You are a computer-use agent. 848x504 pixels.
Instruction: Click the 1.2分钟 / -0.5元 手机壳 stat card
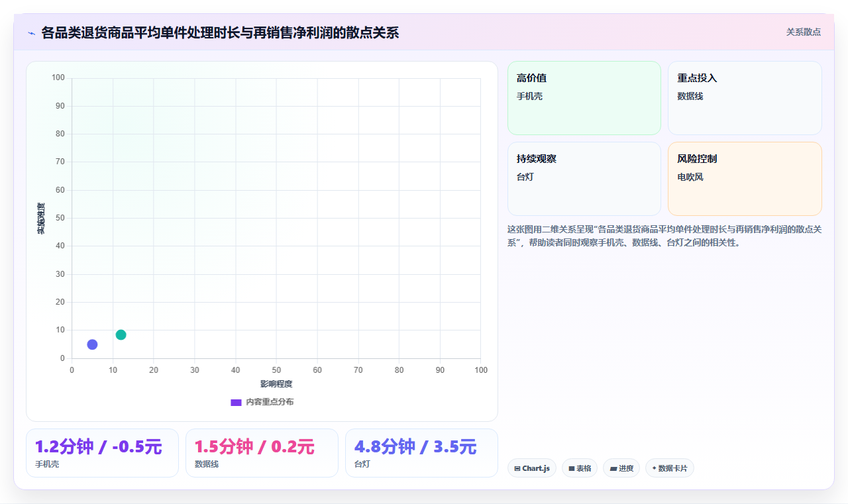pos(102,453)
